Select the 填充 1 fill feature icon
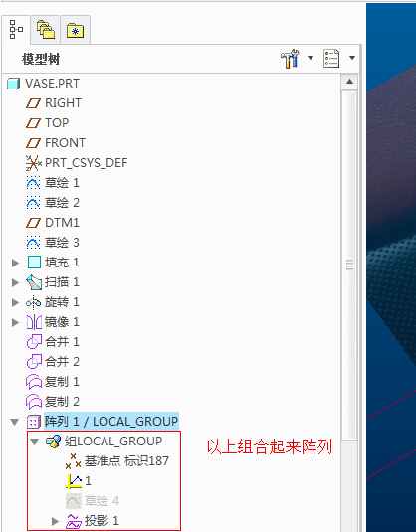Image resolution: width=416 pixels, height=532 pixels. (34, 263)
